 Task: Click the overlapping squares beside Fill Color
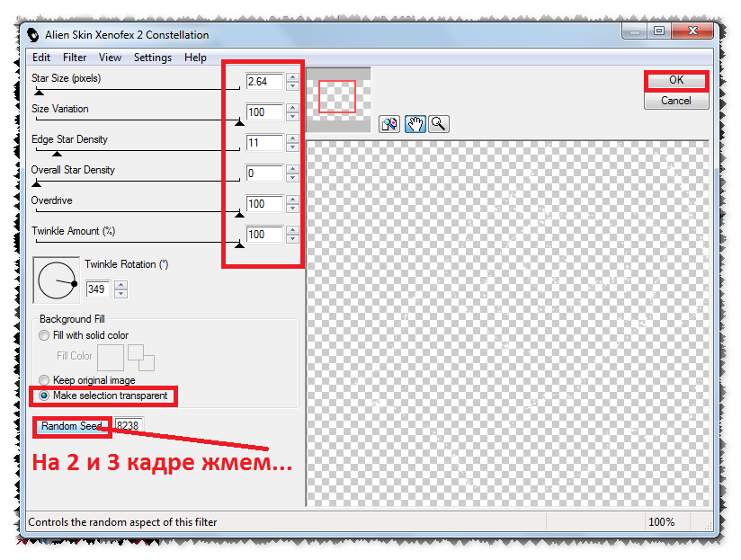[x=141, y=358]
